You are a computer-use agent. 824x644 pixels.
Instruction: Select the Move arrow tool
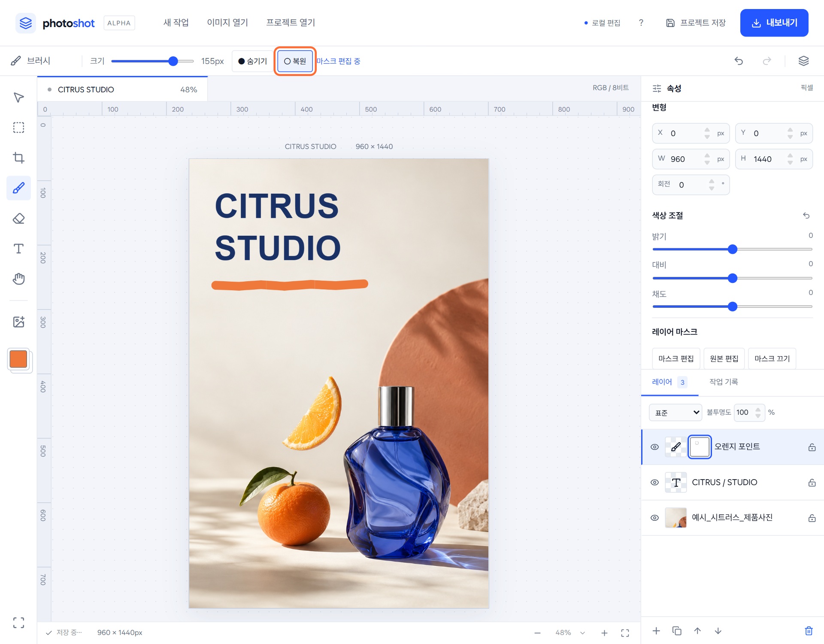coord(18,97)
